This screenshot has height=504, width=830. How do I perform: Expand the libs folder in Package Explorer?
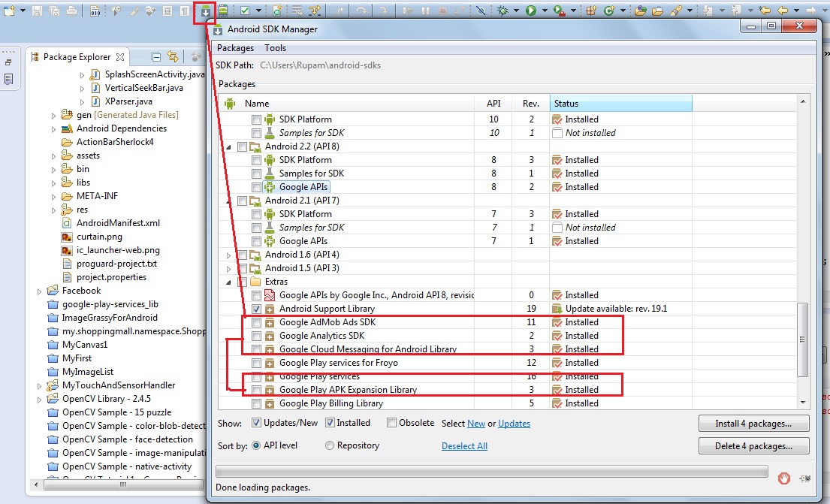[53, 183]
